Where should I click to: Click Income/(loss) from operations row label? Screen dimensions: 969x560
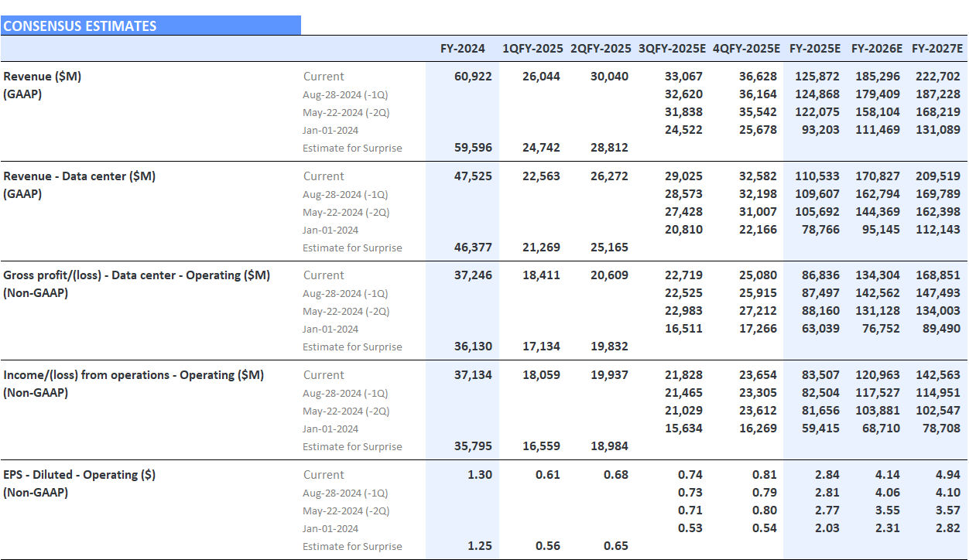pyautogui.click(x=134, y=374)
